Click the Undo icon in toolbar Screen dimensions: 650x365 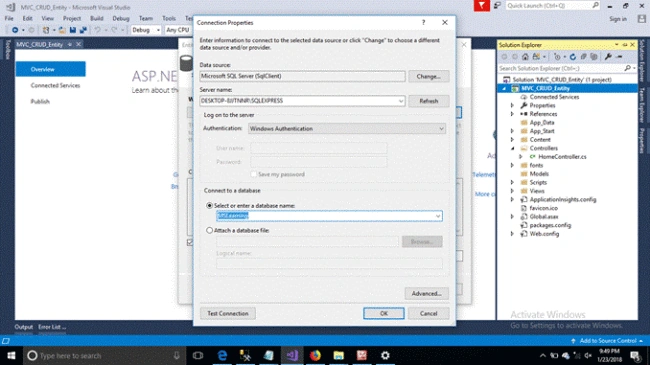coord(97,30)
